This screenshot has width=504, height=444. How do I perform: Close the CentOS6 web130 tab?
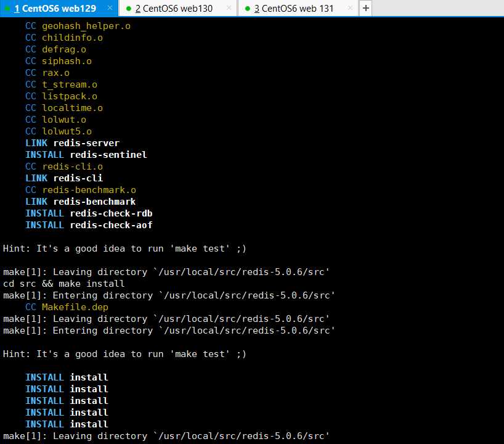click(229, 8)
